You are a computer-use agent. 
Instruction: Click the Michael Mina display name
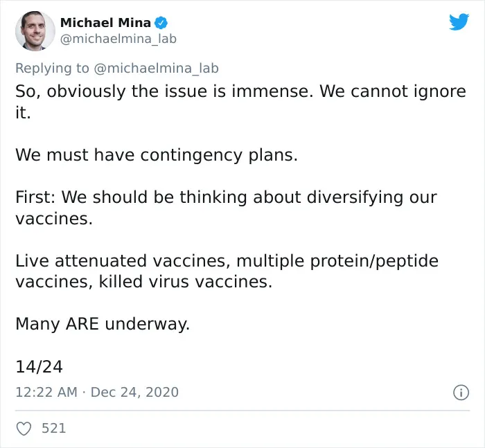click(105, 23)
